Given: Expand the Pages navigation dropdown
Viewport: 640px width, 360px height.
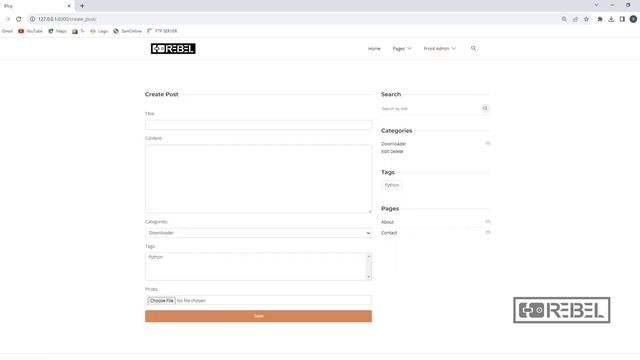Looking at the screenshot, I should point(402,49).
